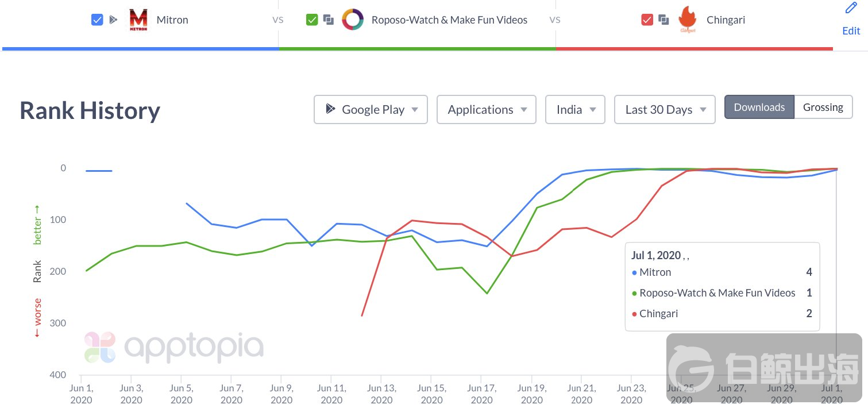
Task: Click the Roposo colorful ring logo
Action: click(x=353, y=20)
